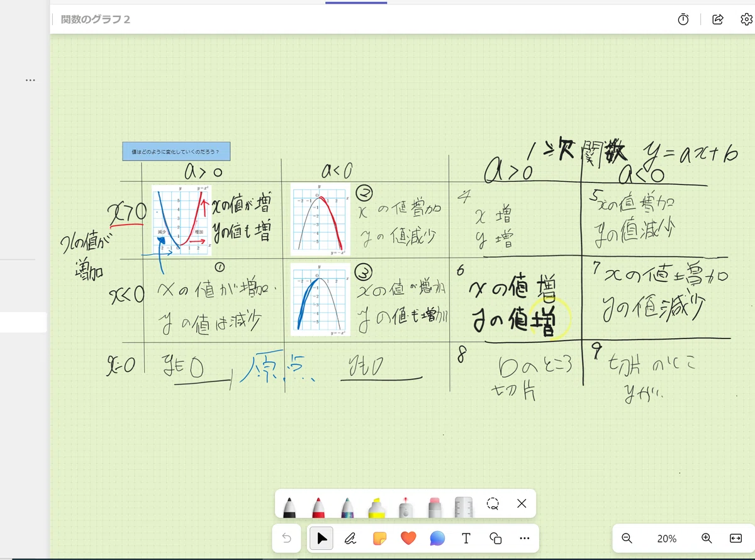The width and height of the screenshot is (755, 560).
Task: Open more options in bottom toolbar
Action: pyautogui.click(x=525, y=538)
